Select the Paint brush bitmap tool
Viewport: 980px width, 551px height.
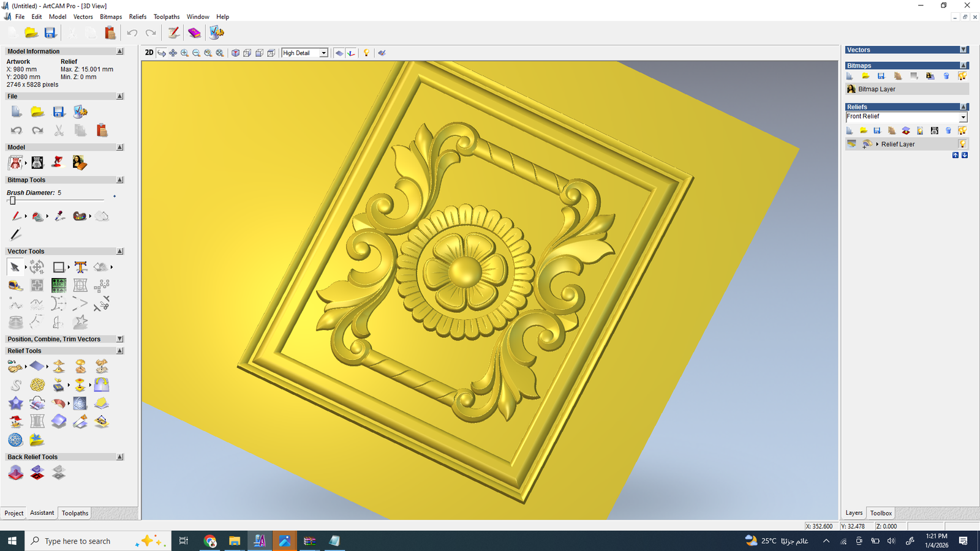[16, 216]
